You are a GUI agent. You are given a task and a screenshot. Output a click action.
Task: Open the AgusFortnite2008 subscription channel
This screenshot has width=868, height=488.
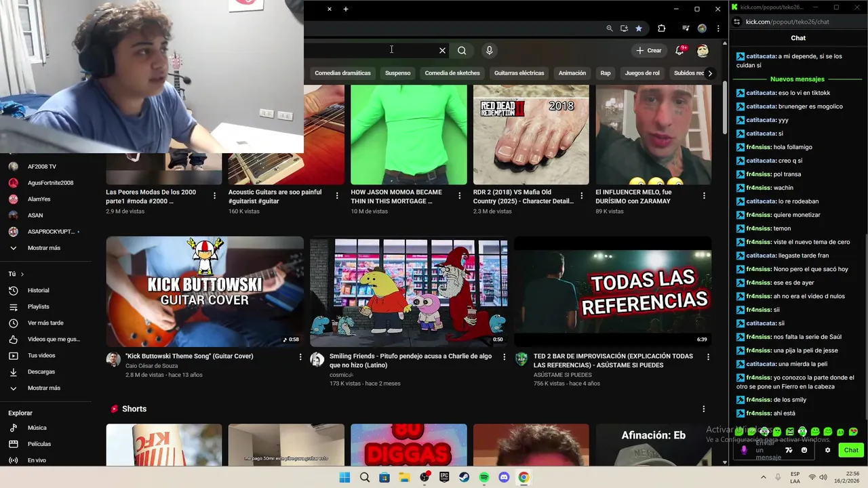click(50, 183)
